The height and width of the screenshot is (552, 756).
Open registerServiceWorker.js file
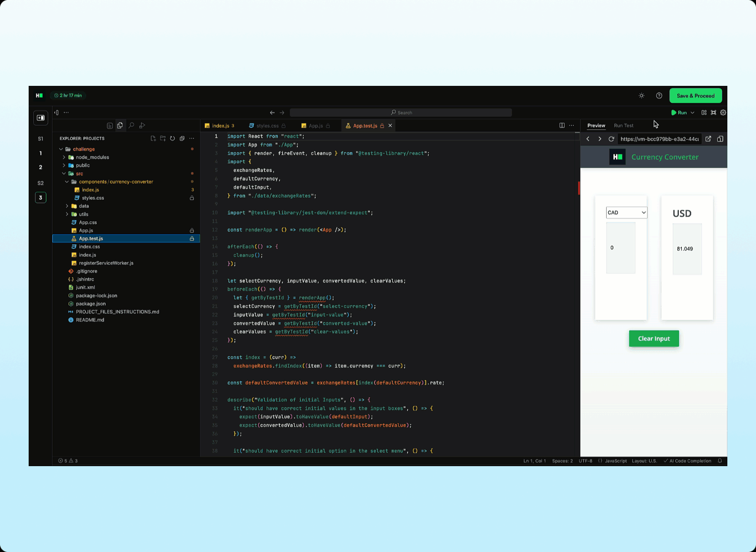[x=126, y=263]
